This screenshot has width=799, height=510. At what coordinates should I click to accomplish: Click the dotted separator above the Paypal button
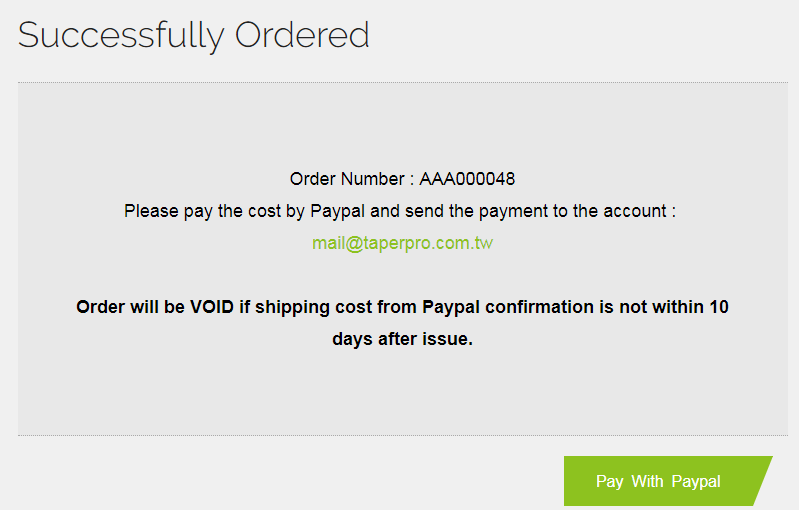[x=402, y=435]
